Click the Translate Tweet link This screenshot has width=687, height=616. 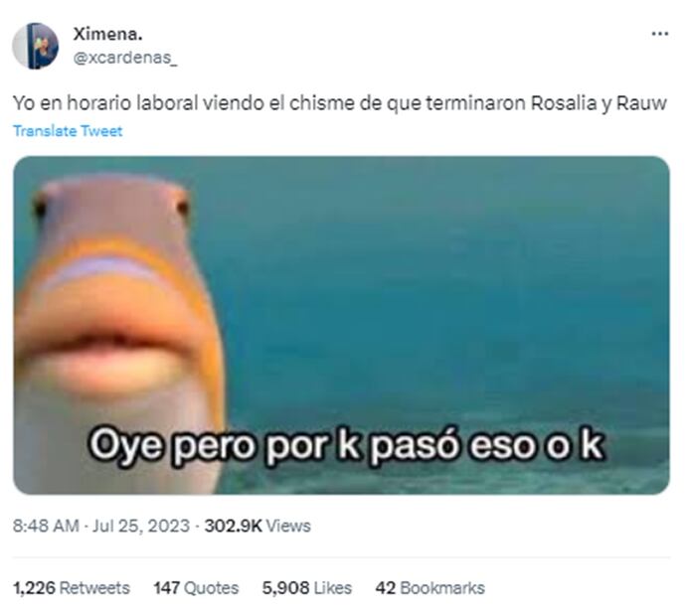(x=68, y=131)
